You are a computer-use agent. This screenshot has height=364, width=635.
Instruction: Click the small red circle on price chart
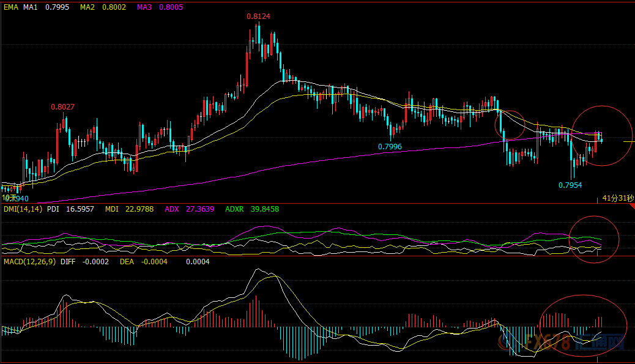click(510, 125)
